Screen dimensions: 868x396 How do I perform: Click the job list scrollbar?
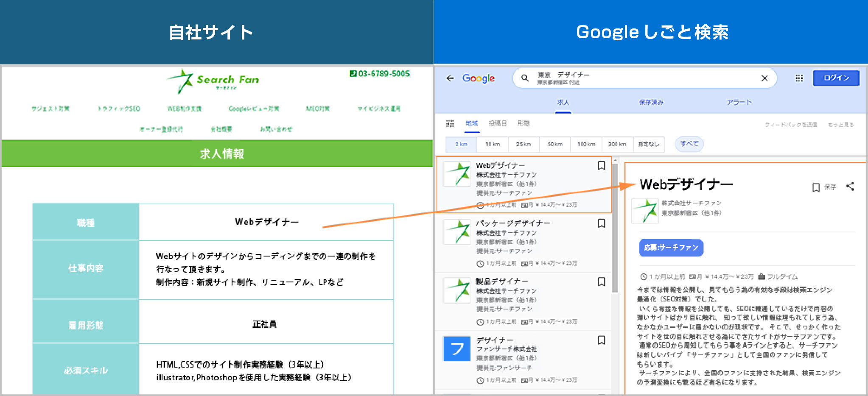tap(615, 228)
